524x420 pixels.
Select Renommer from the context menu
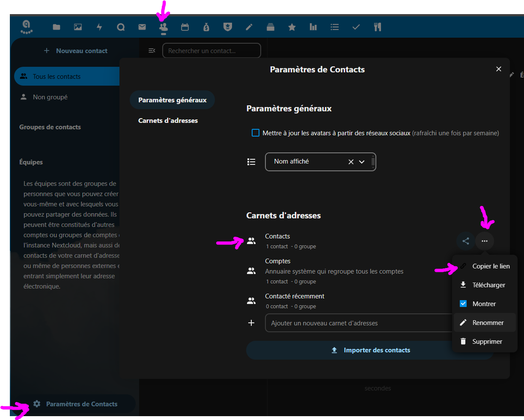click(488, 323)
